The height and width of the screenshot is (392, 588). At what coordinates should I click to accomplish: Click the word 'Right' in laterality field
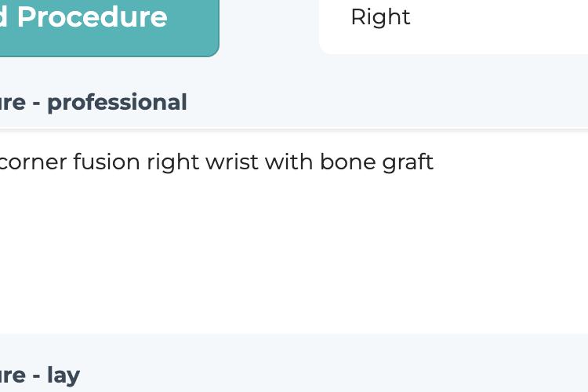click(380, 17)
